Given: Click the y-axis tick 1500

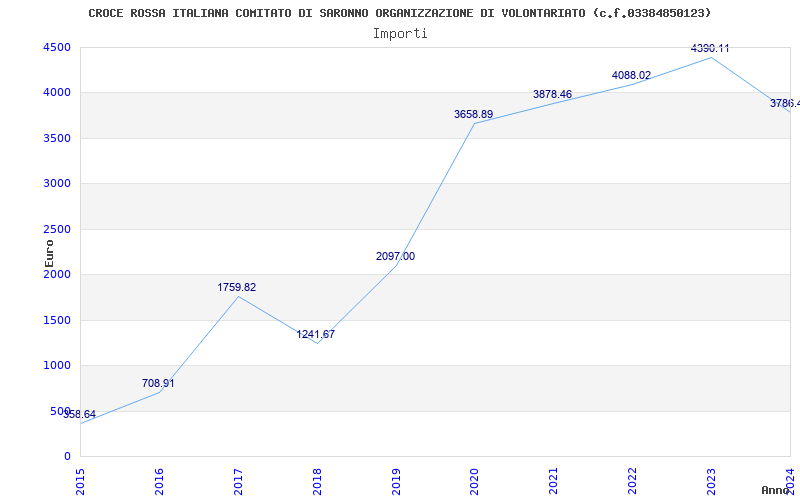Looking at the screenshot, I should click(x=58, y=320).
